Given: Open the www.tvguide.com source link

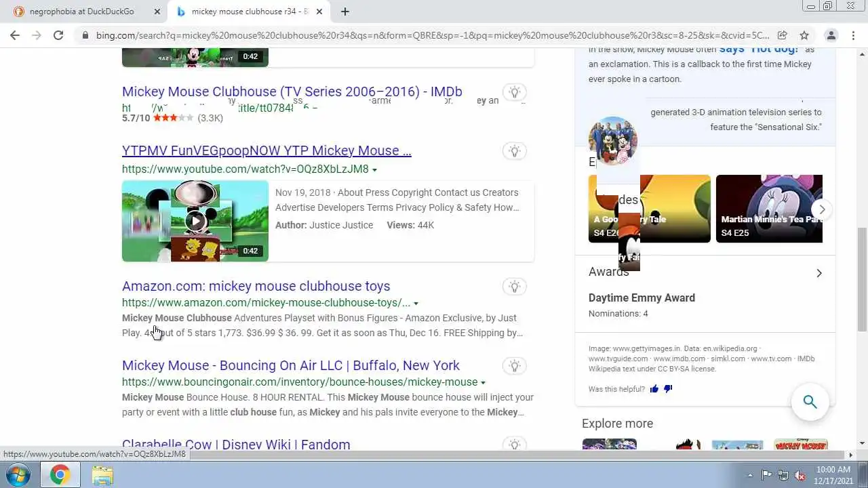Looking at the screenshot, I should click(617, 359).
